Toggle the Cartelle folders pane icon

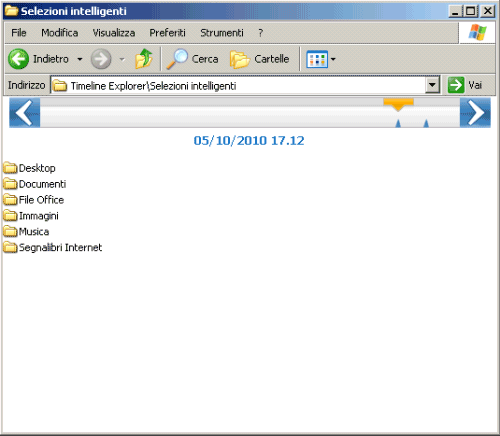239,59
